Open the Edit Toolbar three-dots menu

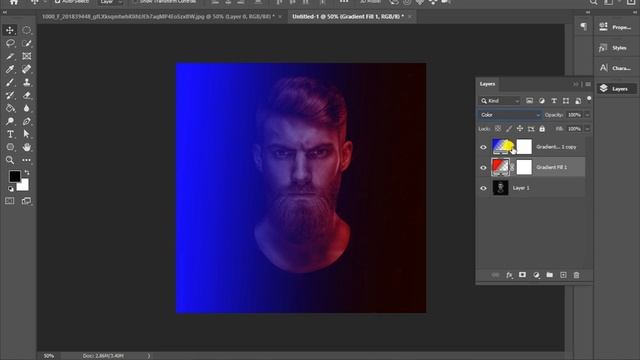27,160
